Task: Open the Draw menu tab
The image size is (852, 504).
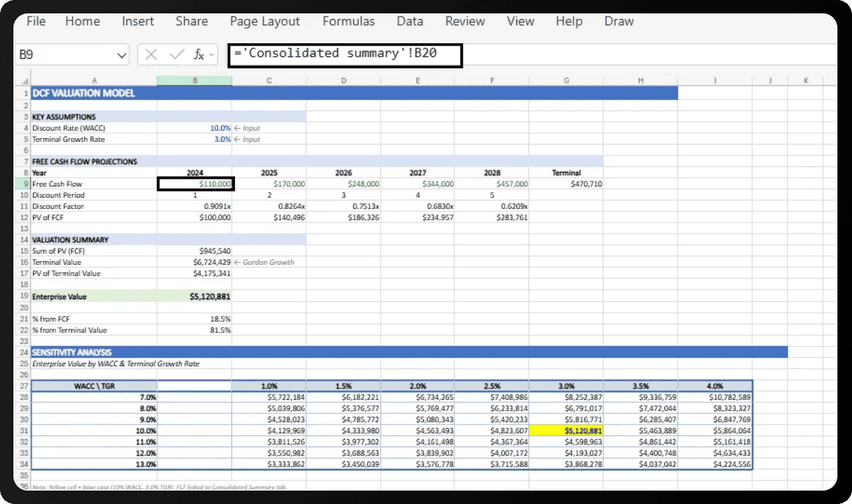Action: coord(618,21)
